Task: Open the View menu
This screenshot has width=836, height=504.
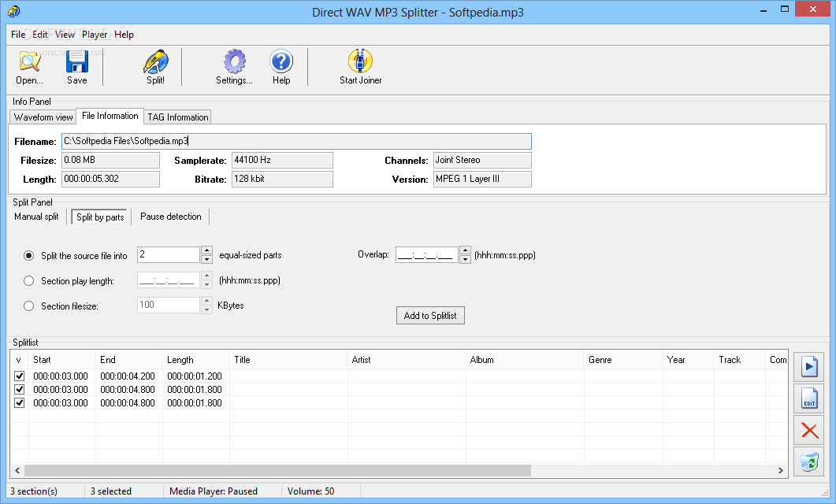Action: click(x=65, y=35)
